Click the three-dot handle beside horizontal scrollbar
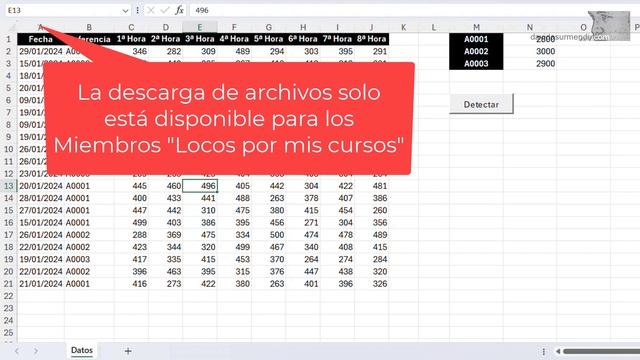 pyautogui.click(x=544, y=351)
